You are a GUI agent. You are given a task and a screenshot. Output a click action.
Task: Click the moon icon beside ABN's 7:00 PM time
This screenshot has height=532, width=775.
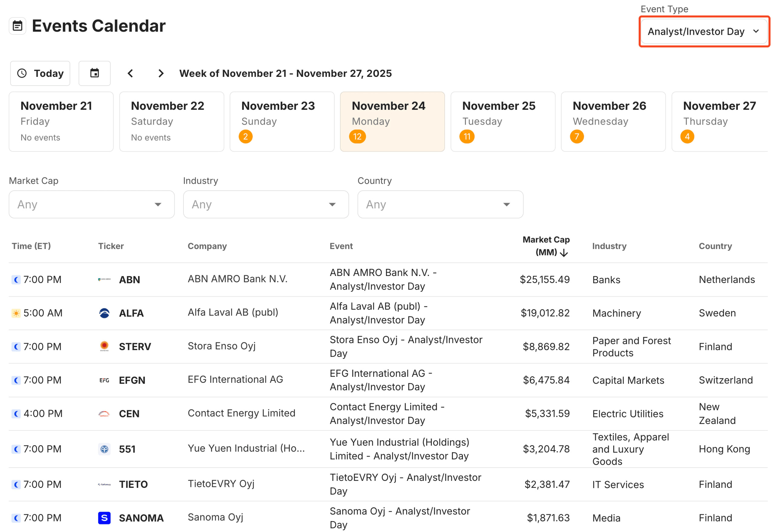click(x=16, y=280)
